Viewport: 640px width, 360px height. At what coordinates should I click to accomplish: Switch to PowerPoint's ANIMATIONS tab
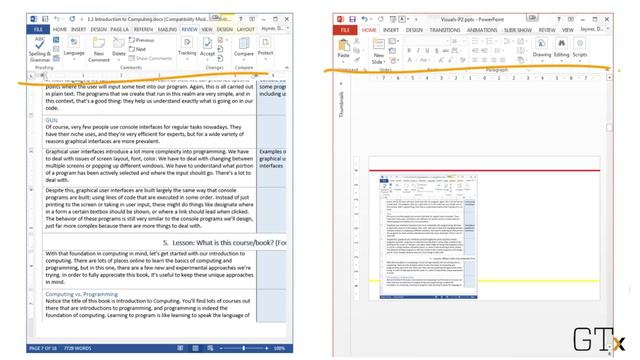[x=482, y=30]
